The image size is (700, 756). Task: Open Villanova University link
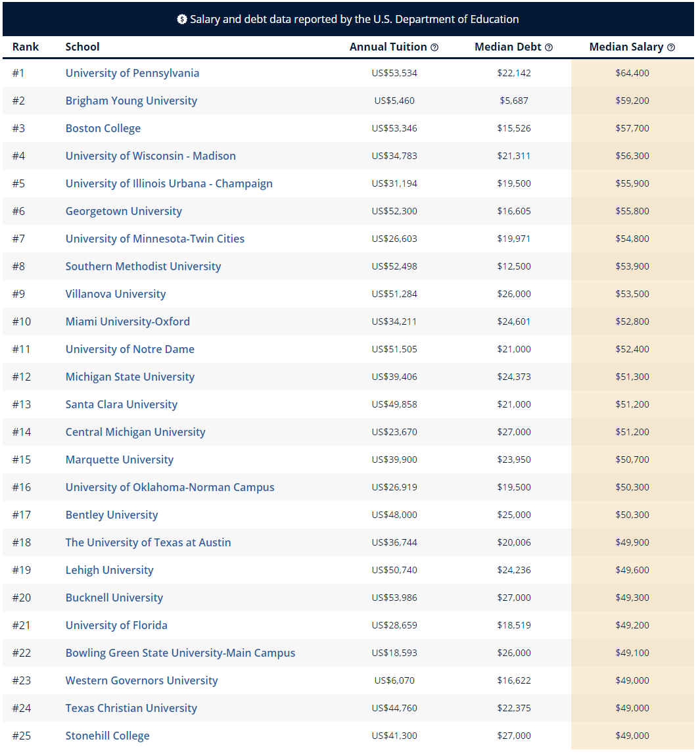(116, 294)
